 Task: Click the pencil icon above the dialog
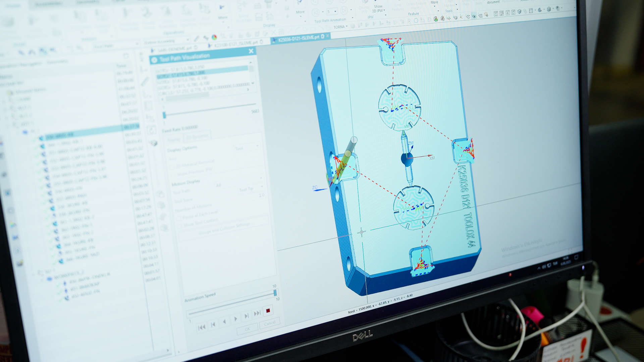pyautogui.click(x=197, y=39)
